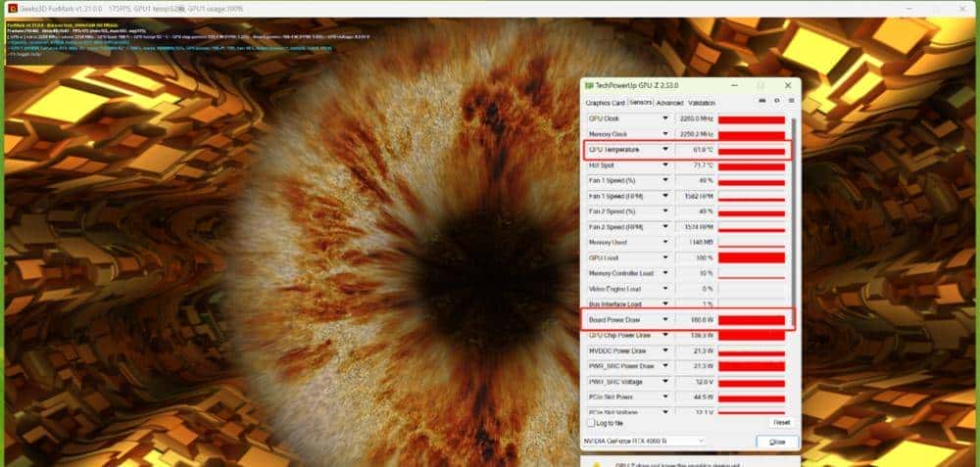Open the Memory Used sensor dropdown arrow
This screenshot has width=980, height=467.
click(665, 242)
